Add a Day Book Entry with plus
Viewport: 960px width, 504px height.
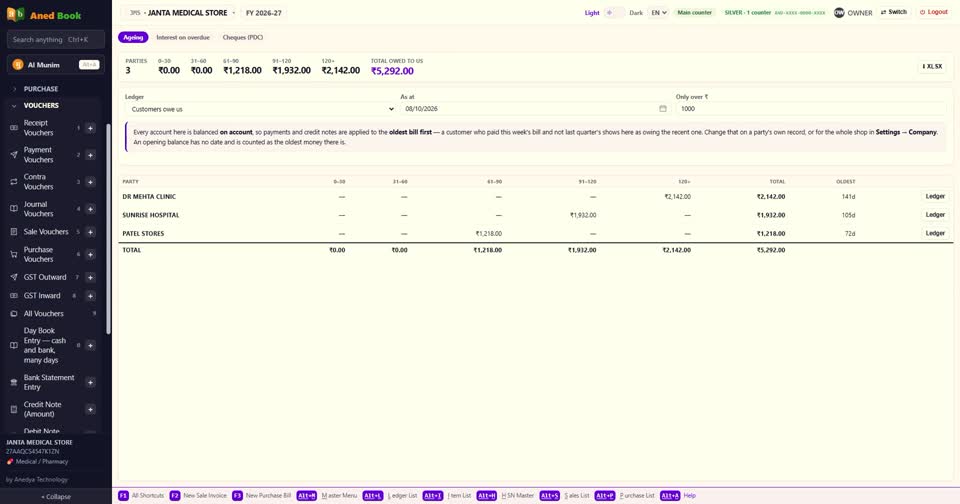pyautogui.click(x=90, y=345)
